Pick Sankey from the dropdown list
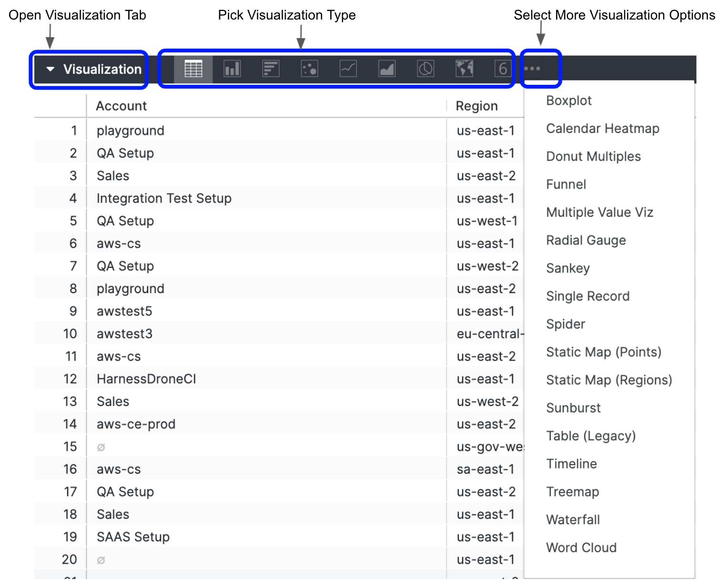The image size is (728, 587). pos(567,268)
